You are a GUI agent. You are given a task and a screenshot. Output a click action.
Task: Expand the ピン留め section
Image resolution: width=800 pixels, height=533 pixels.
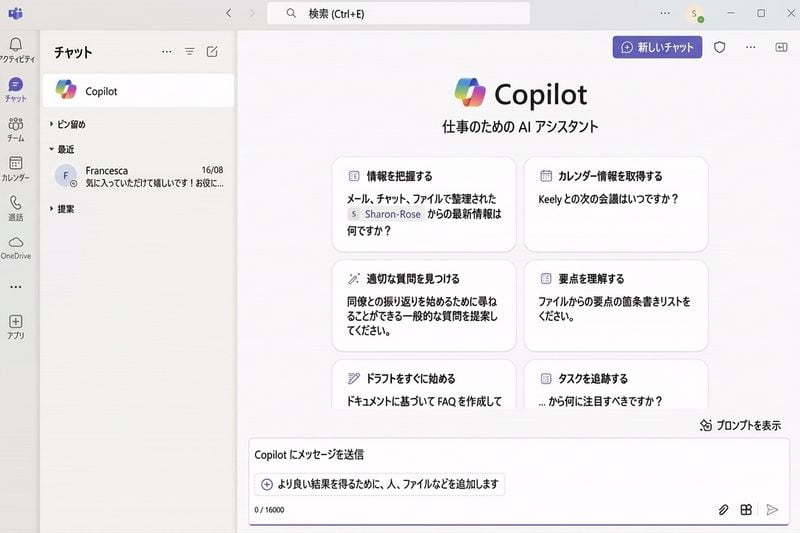[x=68, y=124]
